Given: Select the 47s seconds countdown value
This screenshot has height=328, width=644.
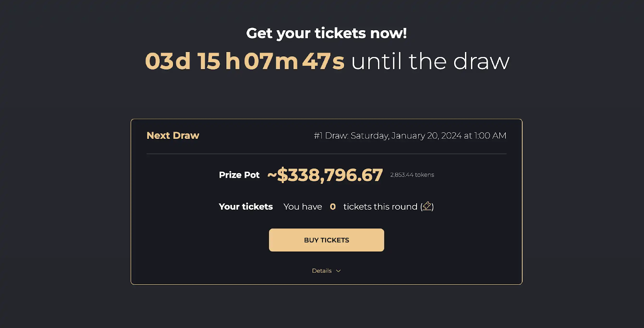Looking at the screenshot, I should tap(323, 62).
